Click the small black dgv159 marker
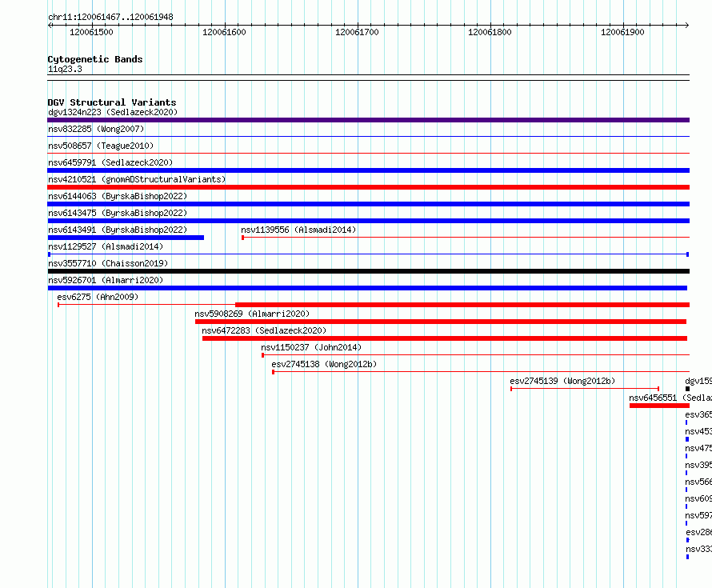The image size is (712, 588). click(687, 389)
